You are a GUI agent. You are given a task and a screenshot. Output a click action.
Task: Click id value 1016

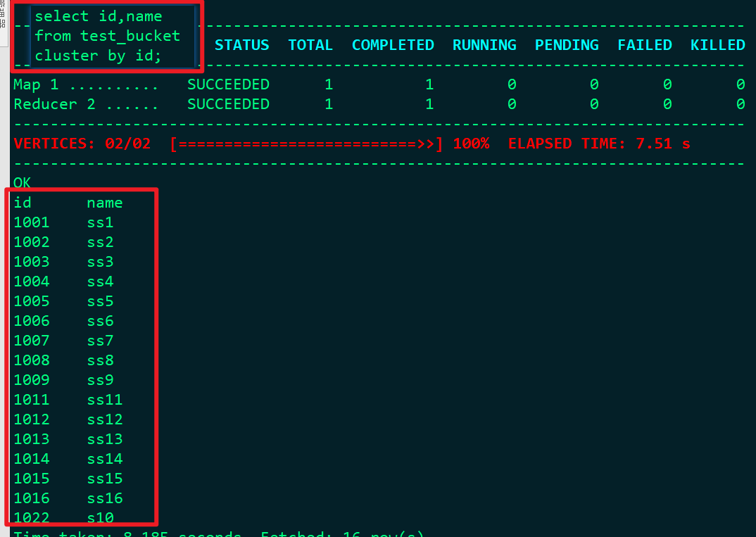[32, 498]
